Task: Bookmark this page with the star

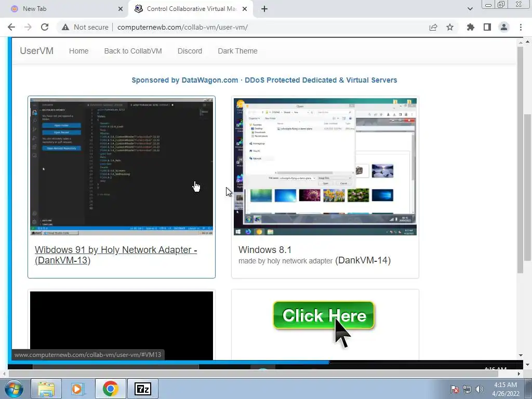Action: tap(450, 27)
